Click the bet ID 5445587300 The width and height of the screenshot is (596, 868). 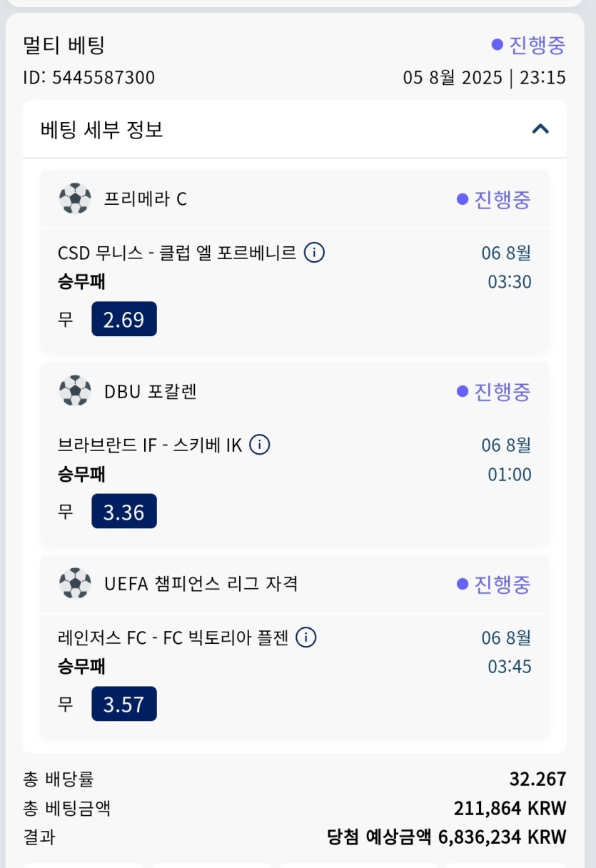89,77
